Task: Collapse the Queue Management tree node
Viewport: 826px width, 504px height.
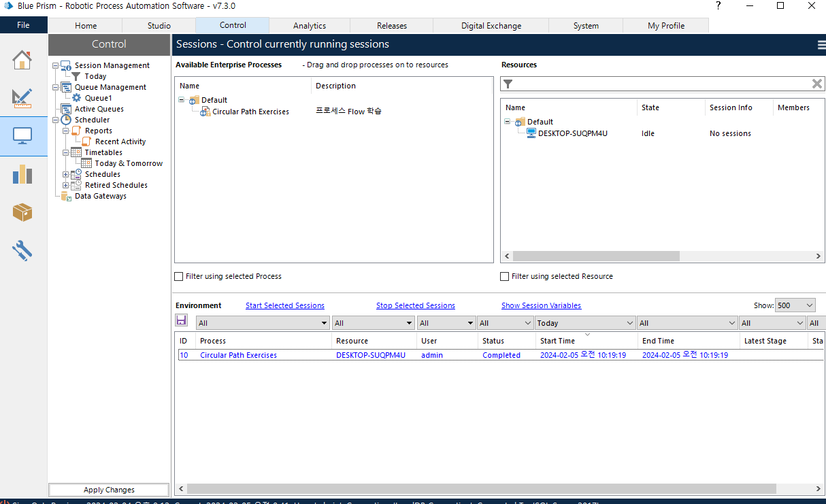Action: (55, 87)
